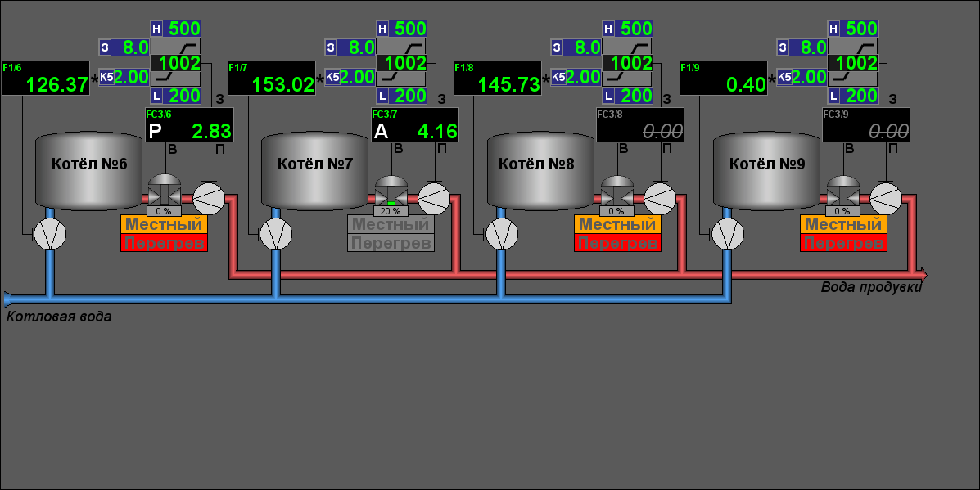Viewport: 980px width, 490px height.
Task: Select the control valve at Котёл №9 outlet
Action: click(x=842, y=193)
